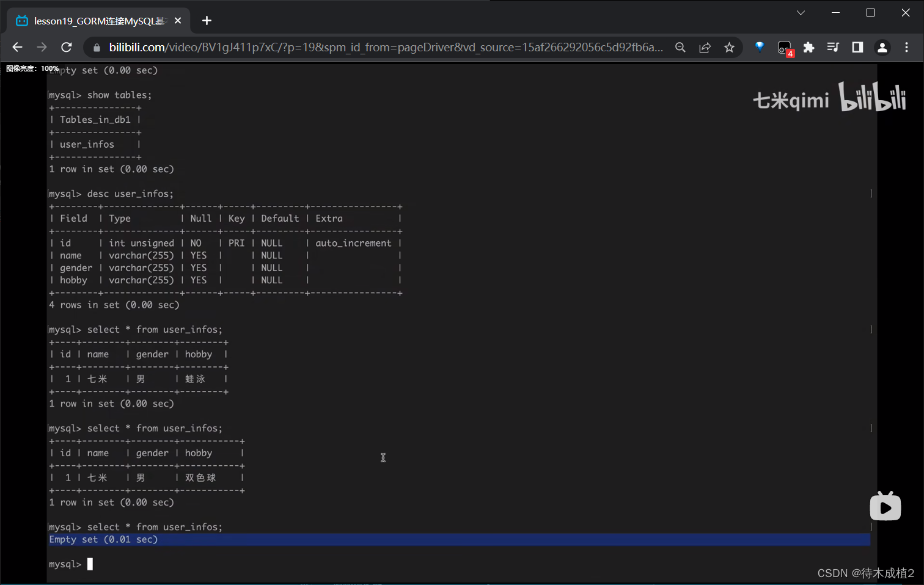The image size is (924, 585).
Task: Toggle the browser side panel
Action: tap(857, 47)
